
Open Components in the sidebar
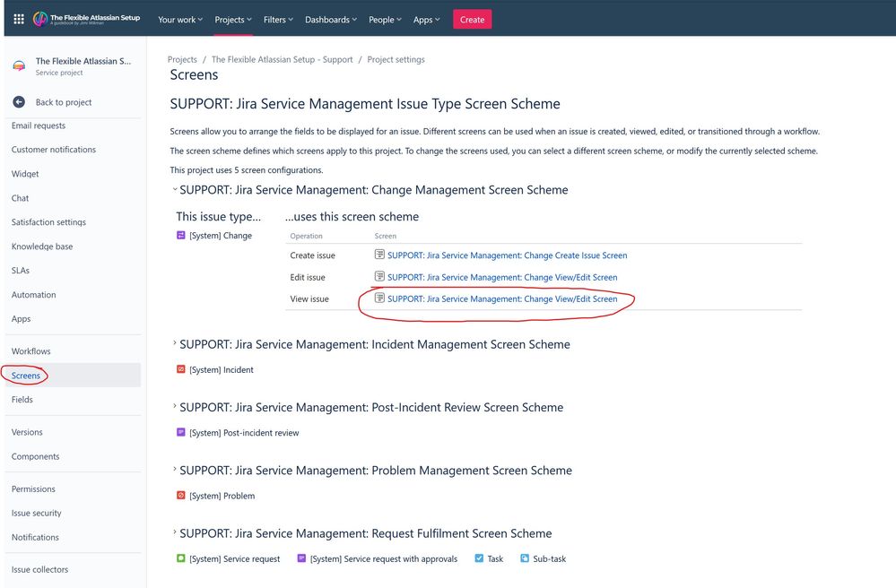point(36,457)
